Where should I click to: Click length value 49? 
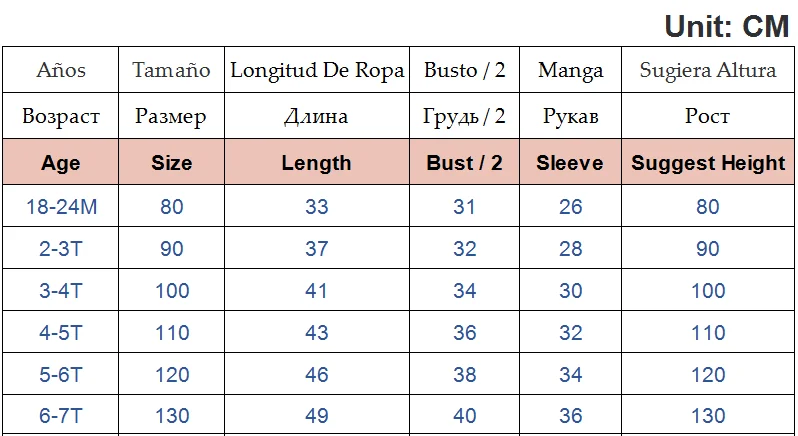click(316, 416)
